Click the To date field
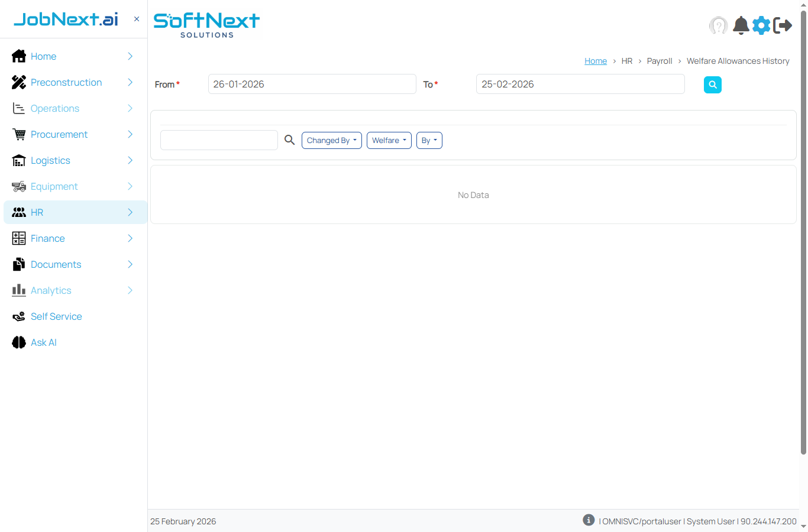Screen dimensions: 808x532 coord(580,84)
